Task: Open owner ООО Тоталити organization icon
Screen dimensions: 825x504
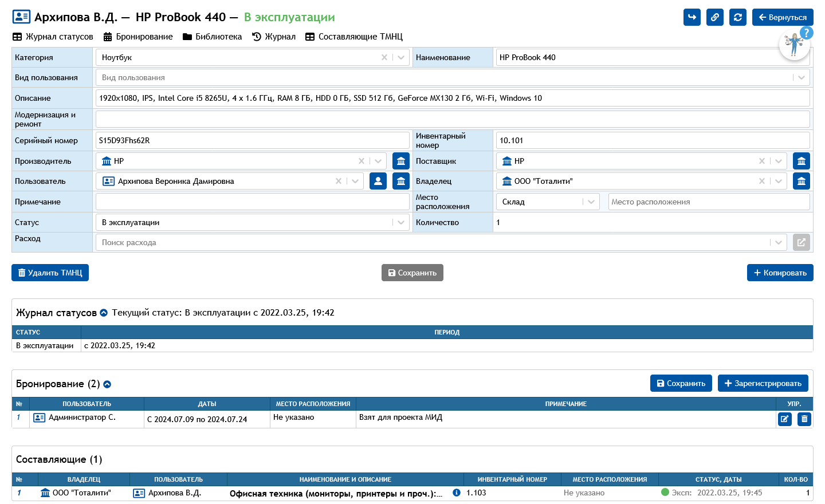Action: click(x=802, y=181)
